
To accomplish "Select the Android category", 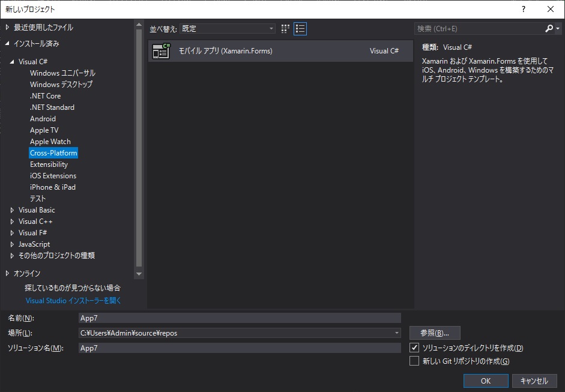I will [42, 118].
